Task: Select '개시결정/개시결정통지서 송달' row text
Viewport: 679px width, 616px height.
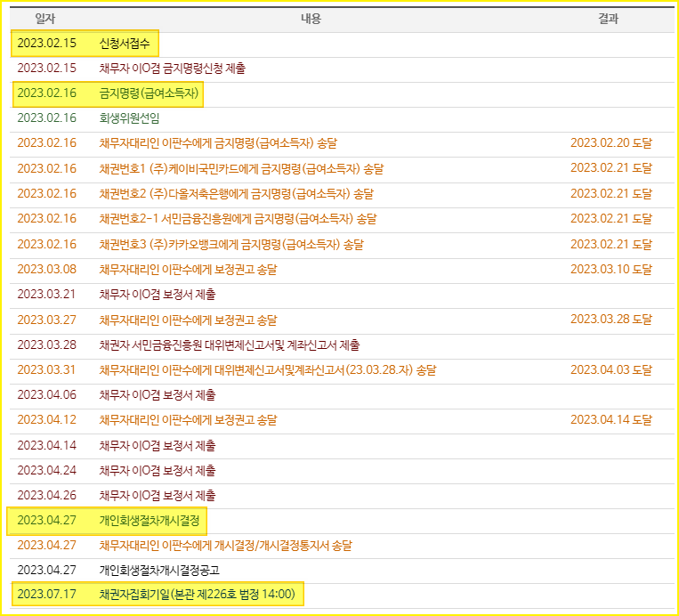Action: [225, 546]
